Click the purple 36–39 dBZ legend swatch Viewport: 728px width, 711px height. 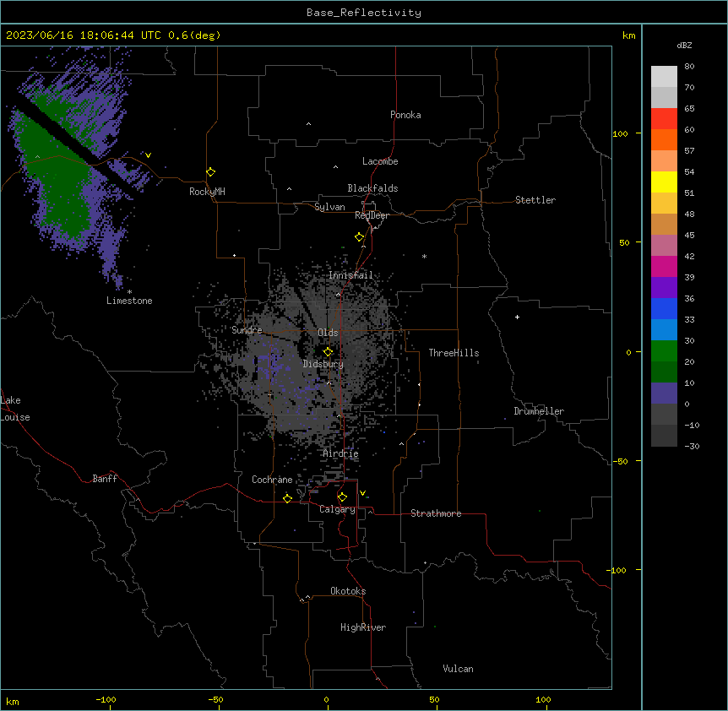pos(664,288)
